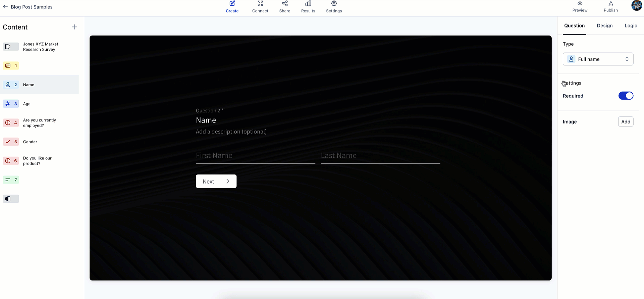This screenshot has width=644, height=299.
Task: Click the Next button in form preview
Action: point(216,181)
